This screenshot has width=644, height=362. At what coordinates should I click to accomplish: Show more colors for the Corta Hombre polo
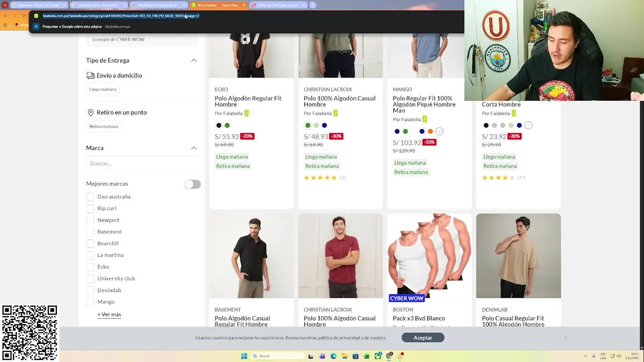(x=528, y=125)
